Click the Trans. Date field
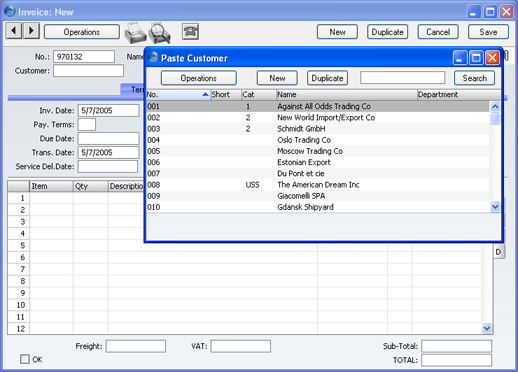 click(x=108, y=152)
